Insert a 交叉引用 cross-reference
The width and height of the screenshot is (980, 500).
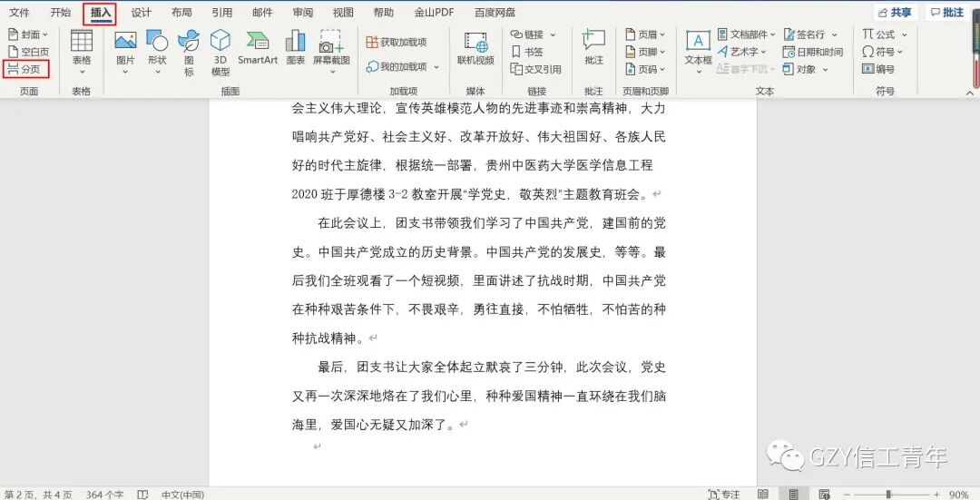pos(535,69)
